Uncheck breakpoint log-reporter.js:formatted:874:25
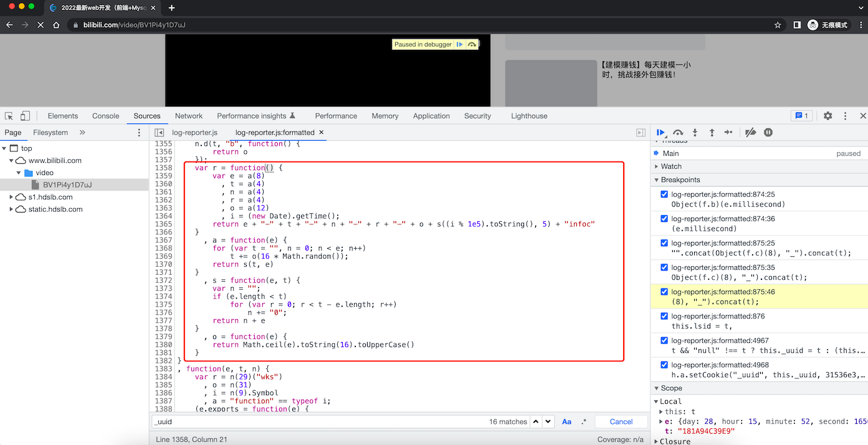 [664, 194]
